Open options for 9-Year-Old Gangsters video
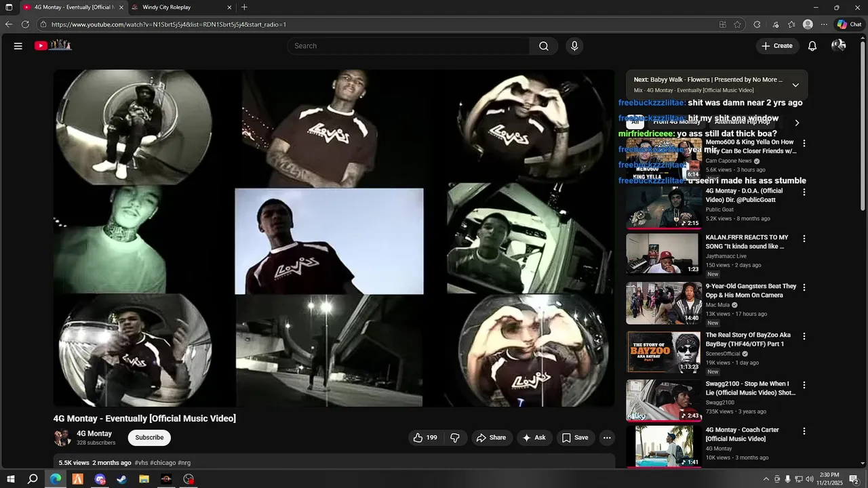The height and width of the screenshot is (488, 868). (x=804, y=287)
